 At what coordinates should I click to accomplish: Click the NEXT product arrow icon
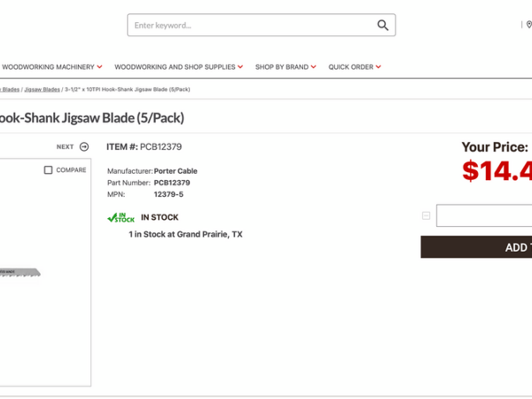click(84, 147)
